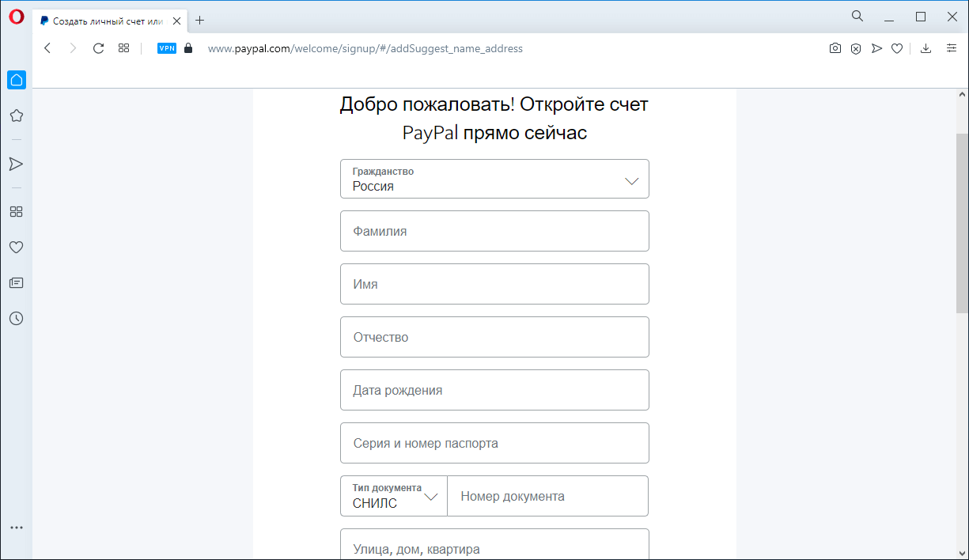
Task: Maximize the Opera window
Action: tap(921, 16)
